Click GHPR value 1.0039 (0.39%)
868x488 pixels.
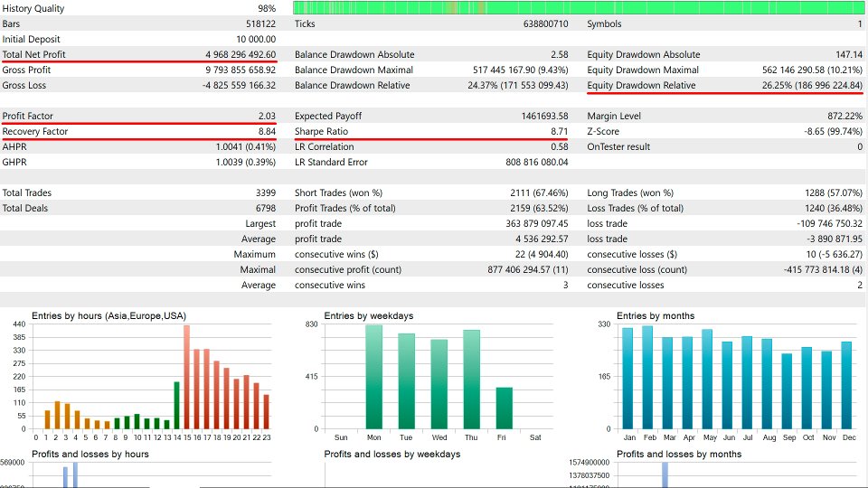246,162
